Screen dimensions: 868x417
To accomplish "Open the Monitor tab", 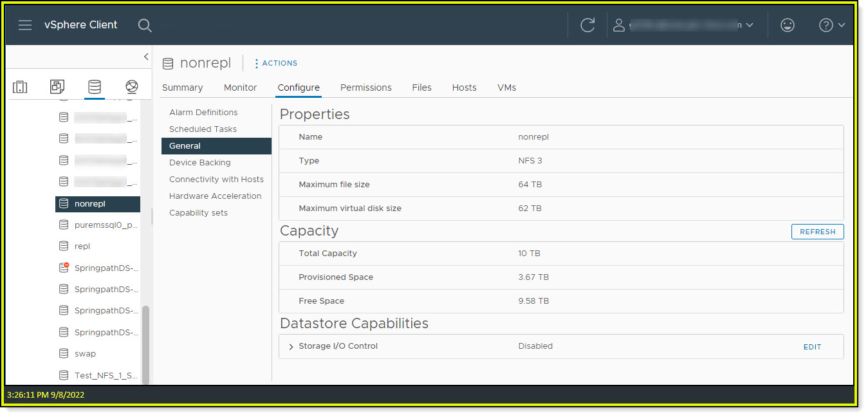I will pos(240,88).
